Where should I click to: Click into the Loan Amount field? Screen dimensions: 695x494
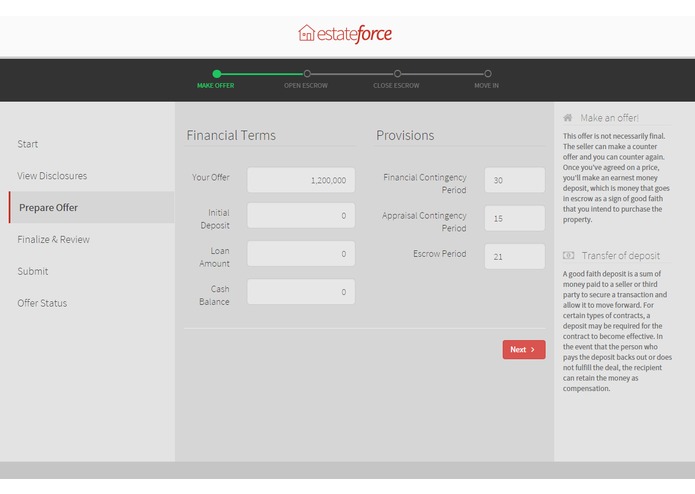tap(301, 253)
